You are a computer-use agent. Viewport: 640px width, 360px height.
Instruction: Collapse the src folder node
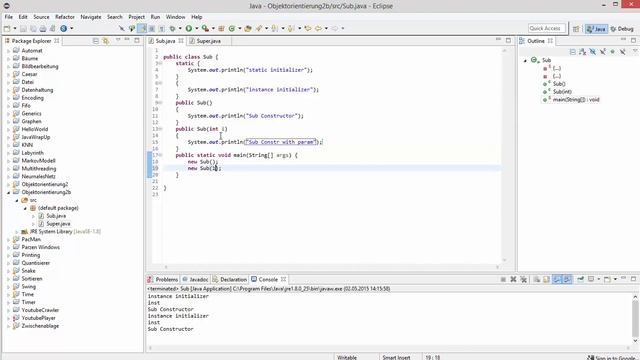click(17, 200)
